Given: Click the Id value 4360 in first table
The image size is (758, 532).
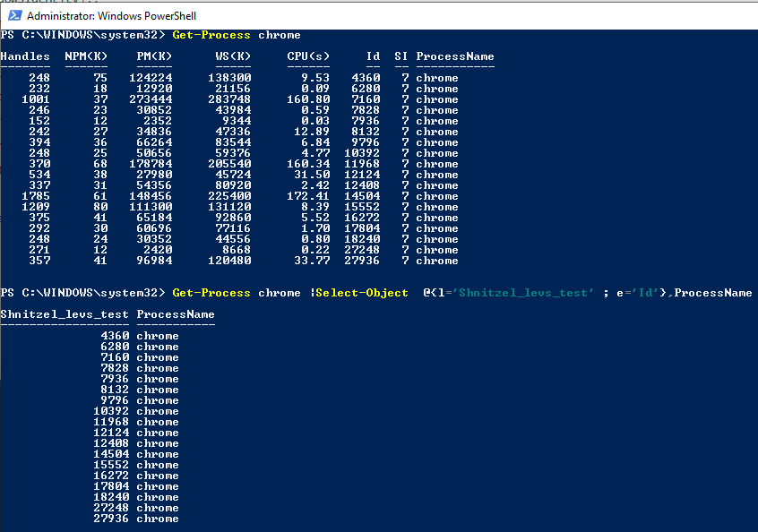Looking at the screenshot, I should point(366,78).
